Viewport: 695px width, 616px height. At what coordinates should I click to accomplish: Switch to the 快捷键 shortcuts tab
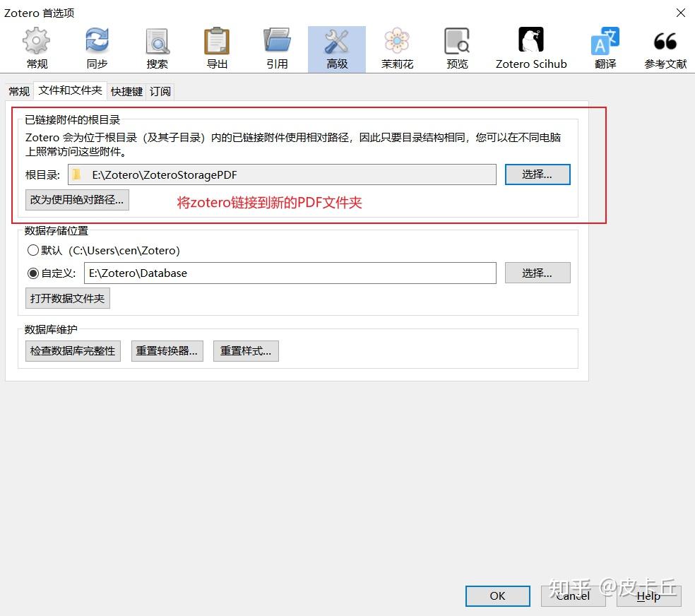tap(126, 91)
